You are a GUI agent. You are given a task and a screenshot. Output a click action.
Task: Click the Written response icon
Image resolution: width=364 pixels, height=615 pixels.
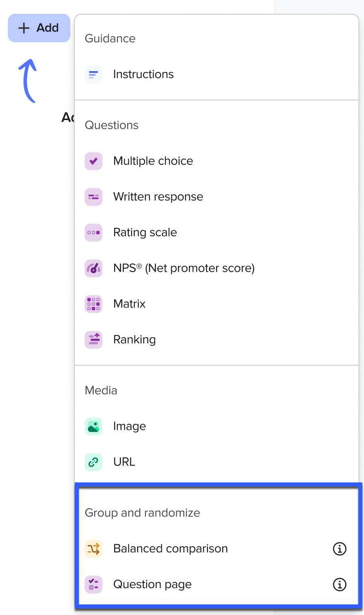93,197
